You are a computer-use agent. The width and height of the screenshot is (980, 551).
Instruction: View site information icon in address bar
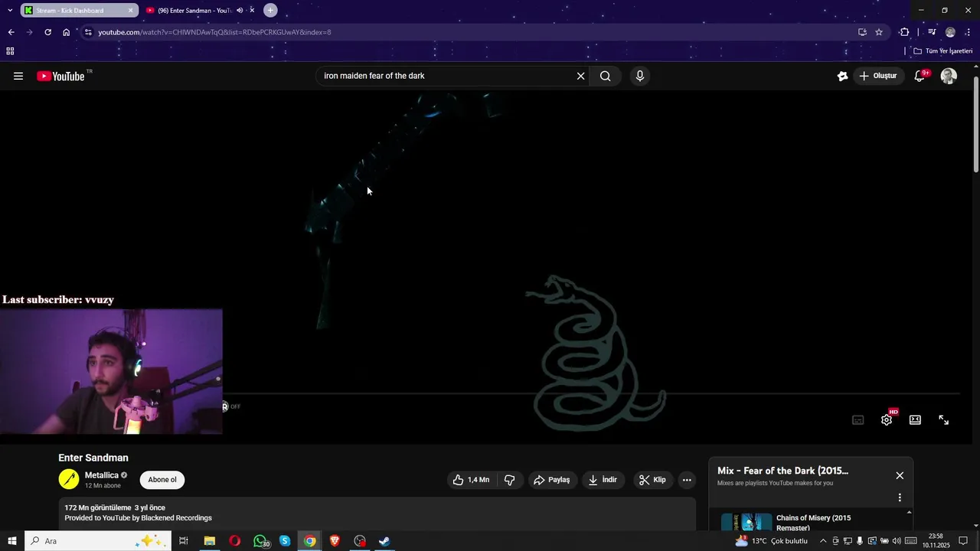pos(88,32)
